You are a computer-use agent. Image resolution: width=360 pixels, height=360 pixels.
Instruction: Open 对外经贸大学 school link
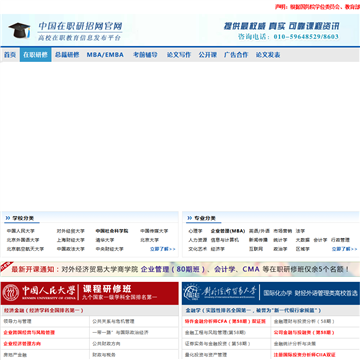[x=71, y=231]
